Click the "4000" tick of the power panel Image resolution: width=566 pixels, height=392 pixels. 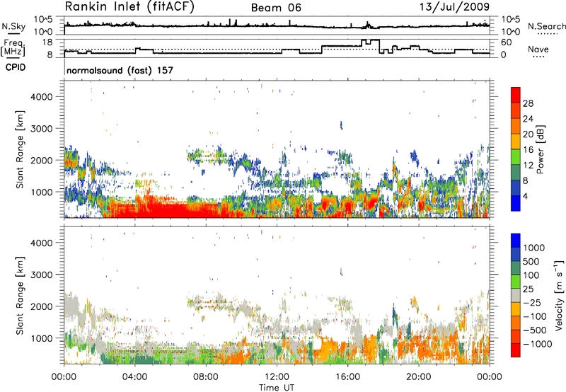pos(42,97)
